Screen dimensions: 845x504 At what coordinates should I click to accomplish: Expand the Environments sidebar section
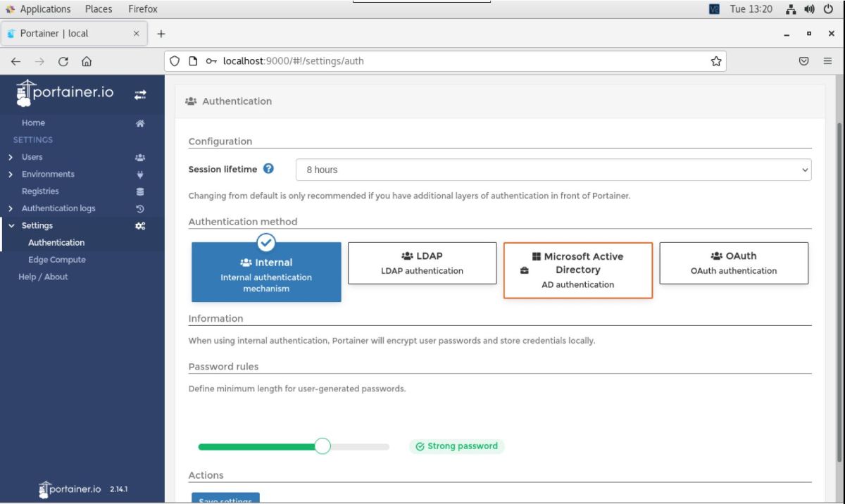click(x=47, y=174)
